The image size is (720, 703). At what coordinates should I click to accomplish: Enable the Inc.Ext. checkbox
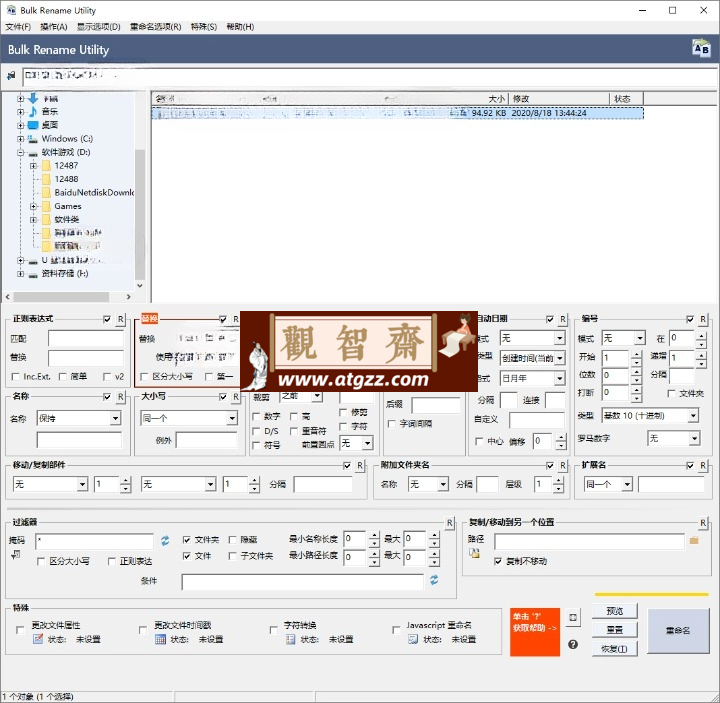coord(16,377)
